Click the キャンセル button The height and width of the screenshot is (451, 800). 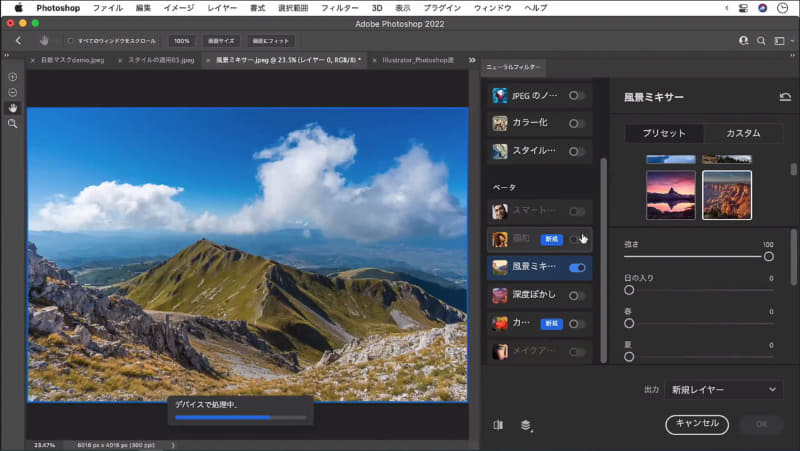[x=697, y=424]
